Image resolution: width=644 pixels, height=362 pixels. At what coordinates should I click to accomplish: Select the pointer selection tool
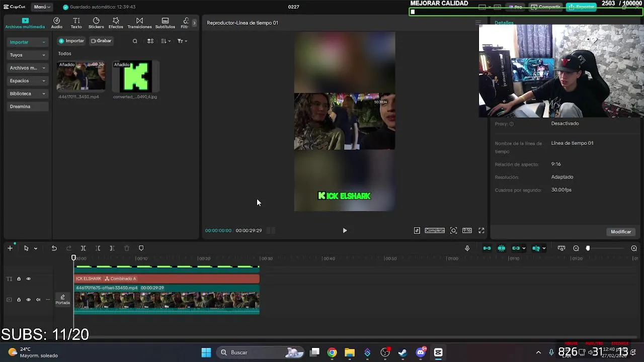[26, 248]
